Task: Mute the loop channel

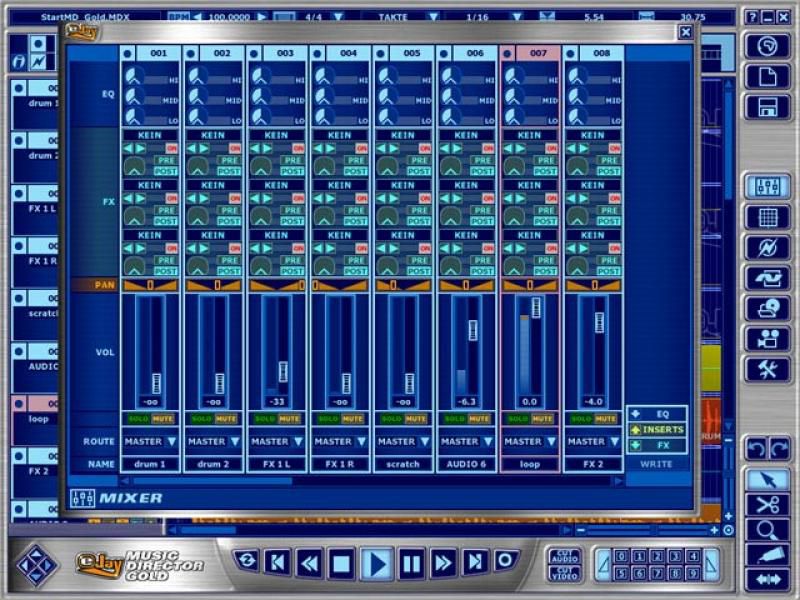Action: coord(542,419)
